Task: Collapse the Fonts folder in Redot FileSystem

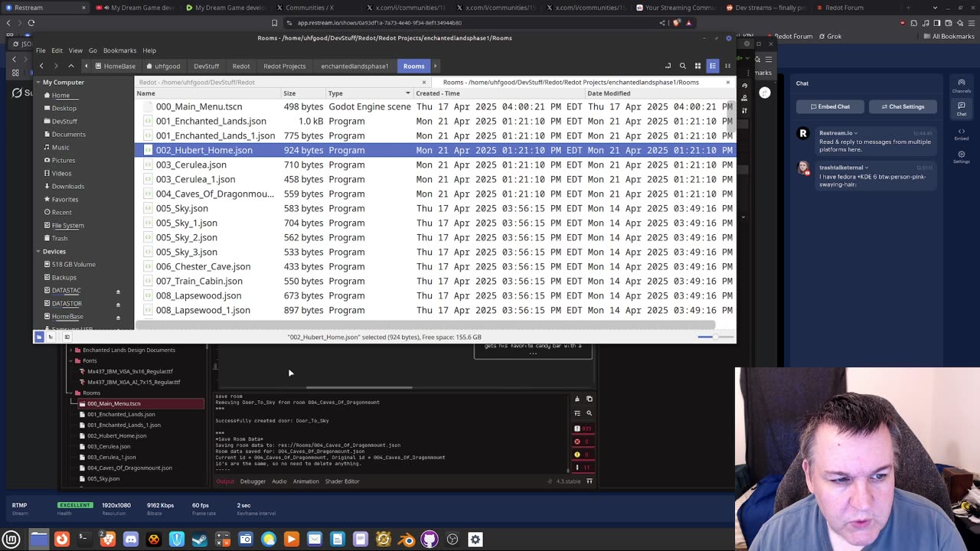Action: click(71, 360)
